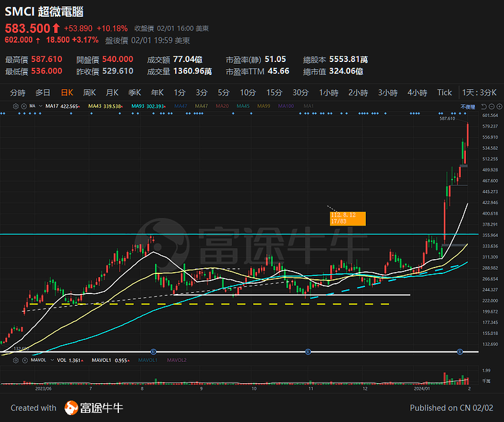Image resolution: width=504 pixels, height=422 pixels.
Task: Switch to 分時 intraday view
Action: click(x=17, y=93)
